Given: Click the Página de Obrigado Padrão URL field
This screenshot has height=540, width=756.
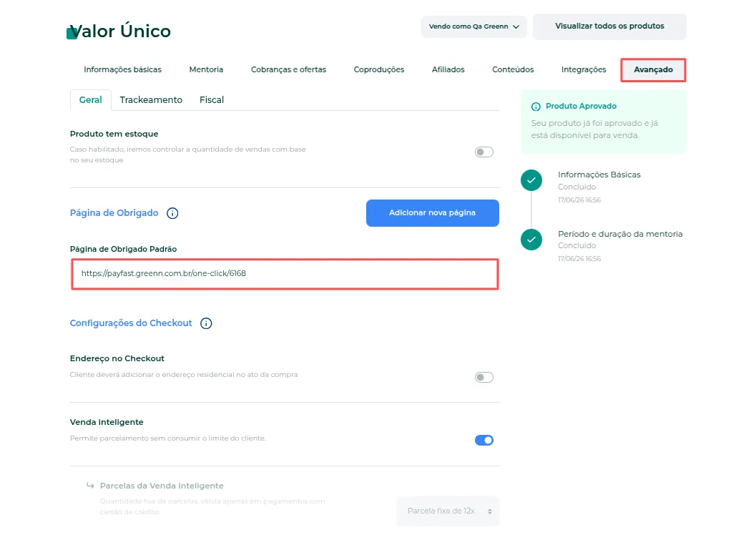Looking at the screenshot, I should (x=285, y=274).
